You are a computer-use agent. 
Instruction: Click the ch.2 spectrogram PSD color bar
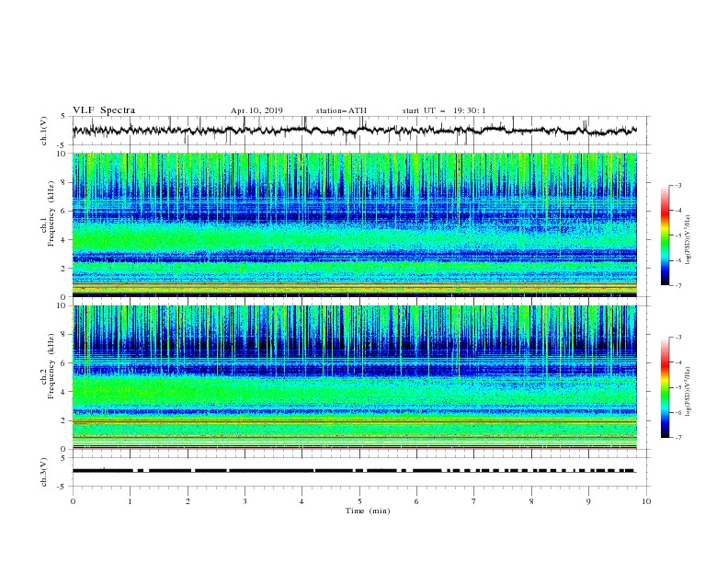[x=665, y=387]
